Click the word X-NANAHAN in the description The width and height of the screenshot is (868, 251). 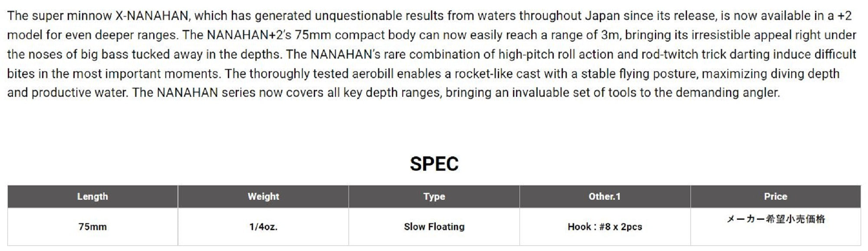coord(152,16)
